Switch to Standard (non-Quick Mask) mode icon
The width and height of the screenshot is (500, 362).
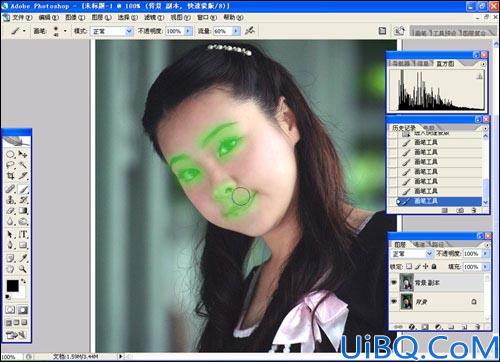click(x=10, y=310)
